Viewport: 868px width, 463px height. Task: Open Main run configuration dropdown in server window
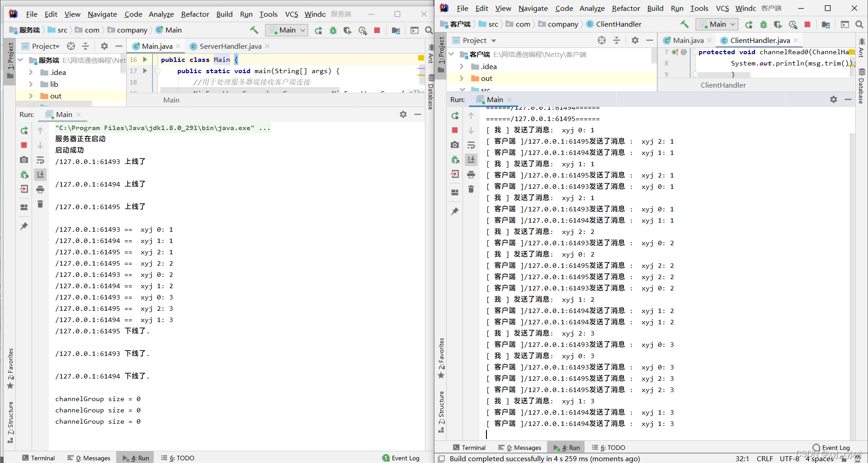[288, 30]
